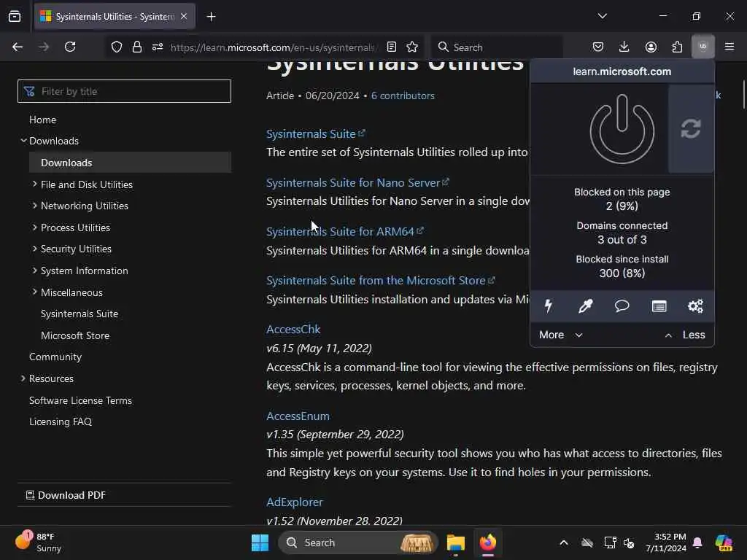Reload the current page
Screen dimensions: 747x560
point(70,47)
